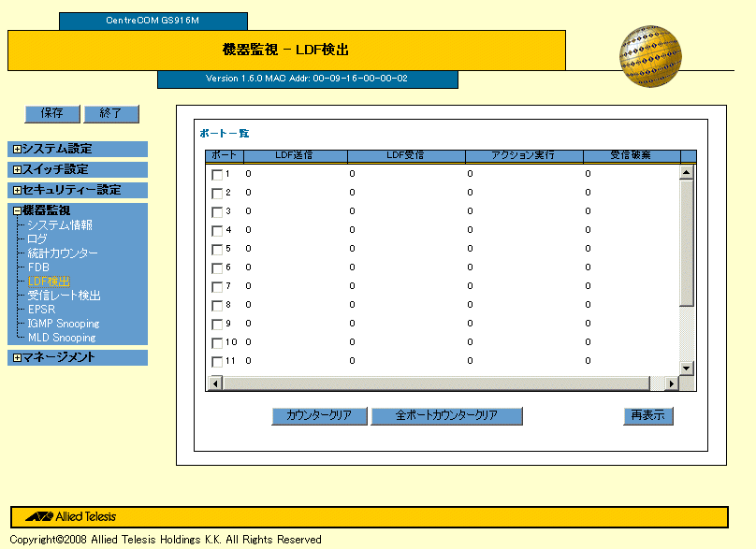Click the globe logo icon

tap(649, 57)
